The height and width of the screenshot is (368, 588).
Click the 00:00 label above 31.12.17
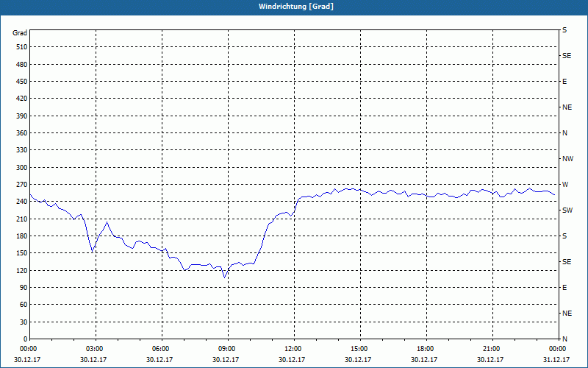pos(559,349)
